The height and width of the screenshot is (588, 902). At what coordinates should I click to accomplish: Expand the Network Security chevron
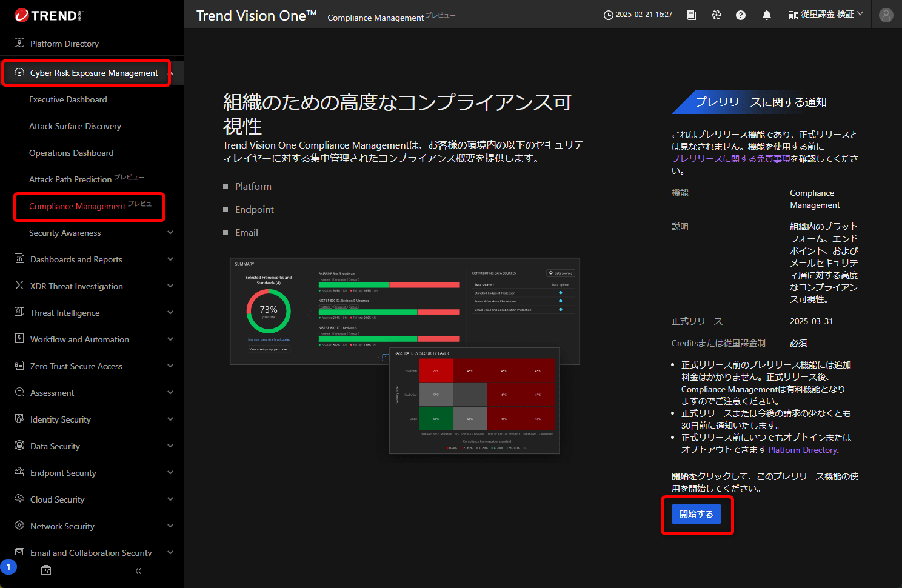pyautogui.click(x=170, y=526)
